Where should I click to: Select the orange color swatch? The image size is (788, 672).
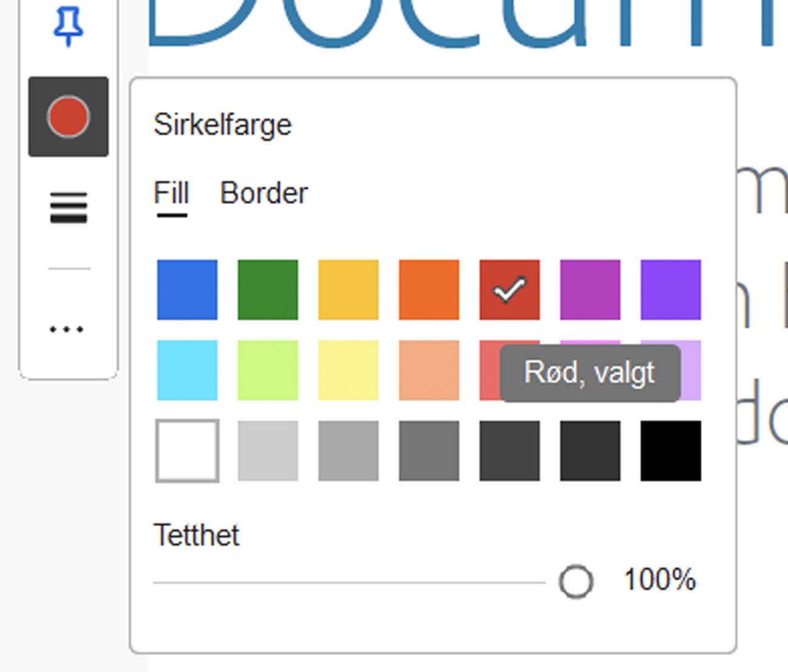pos(429,290)
